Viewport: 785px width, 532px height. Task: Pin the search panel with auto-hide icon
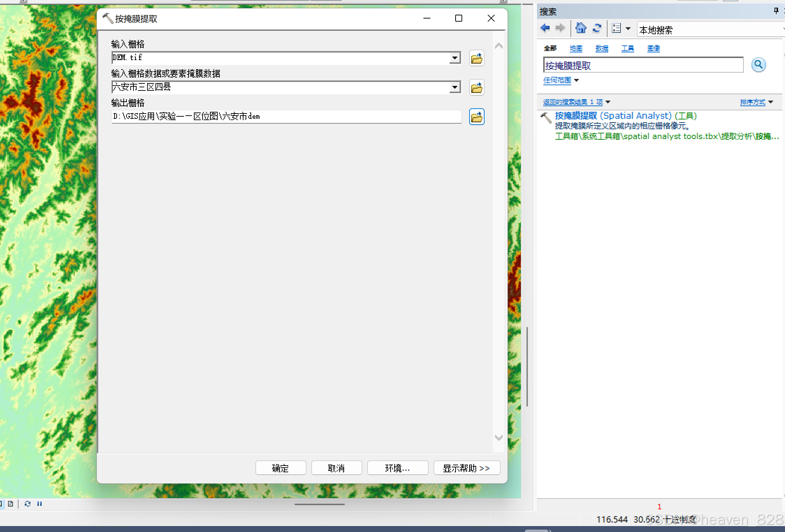(x=776, y=11)
